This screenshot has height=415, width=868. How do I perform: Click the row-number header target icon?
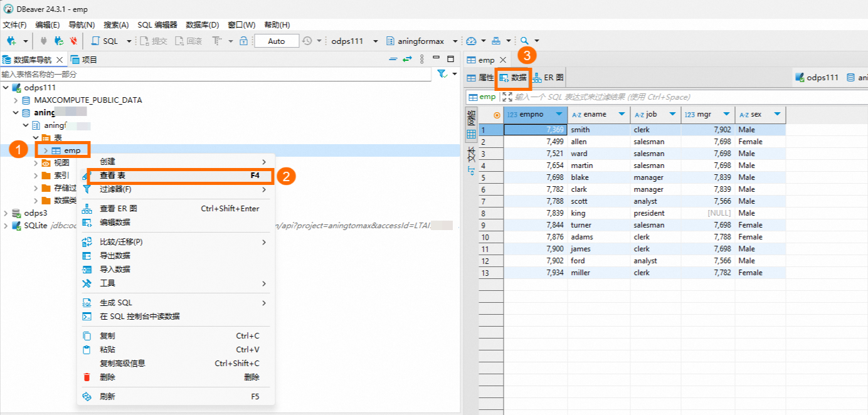497,115
